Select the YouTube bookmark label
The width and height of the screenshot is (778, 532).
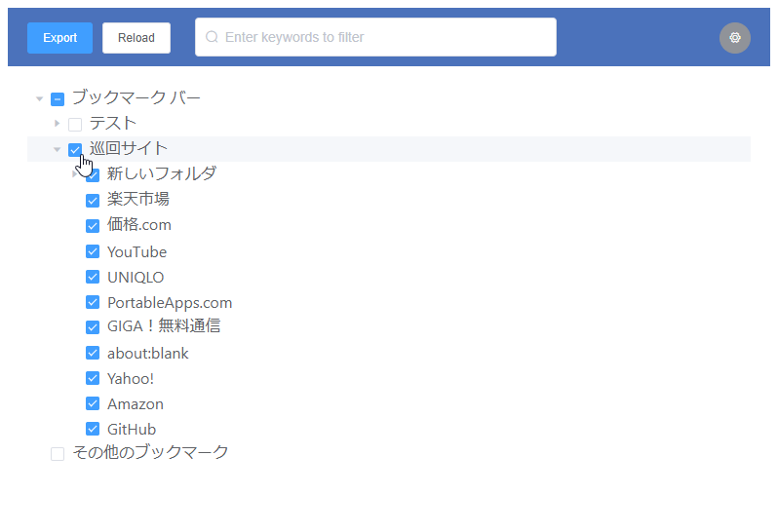click(x=136, y=251)
